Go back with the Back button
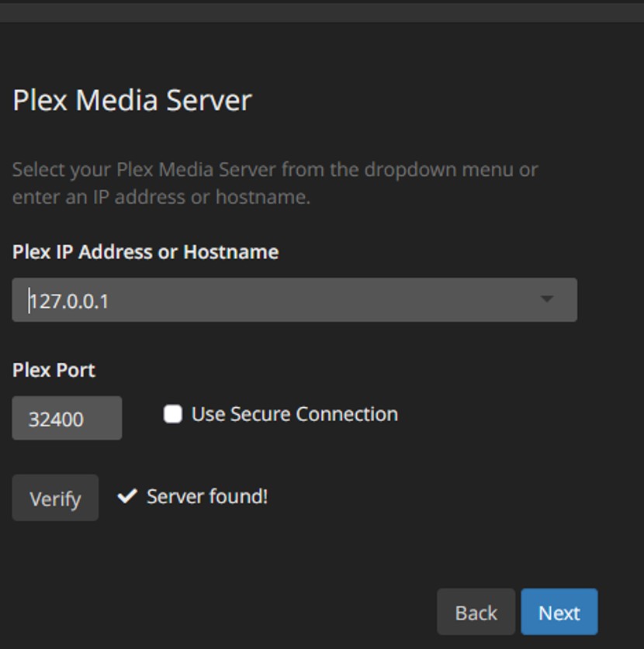 [476, 612]
